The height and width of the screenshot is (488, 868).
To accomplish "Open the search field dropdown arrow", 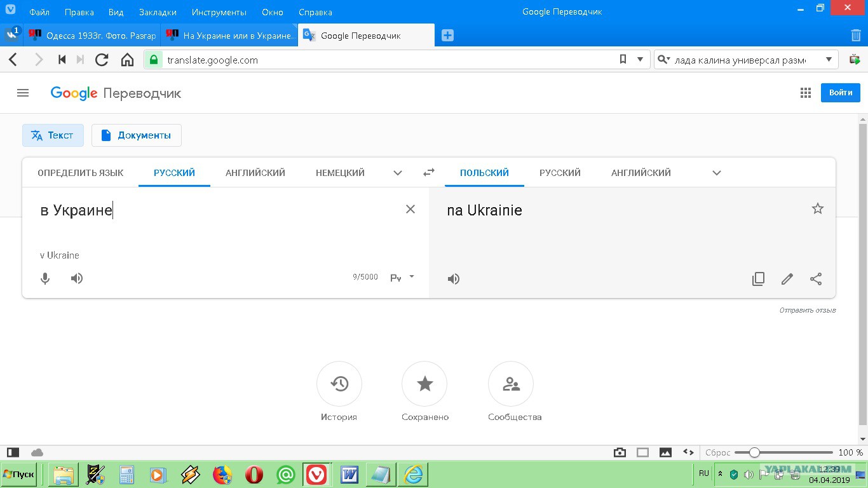I will 829,60.
